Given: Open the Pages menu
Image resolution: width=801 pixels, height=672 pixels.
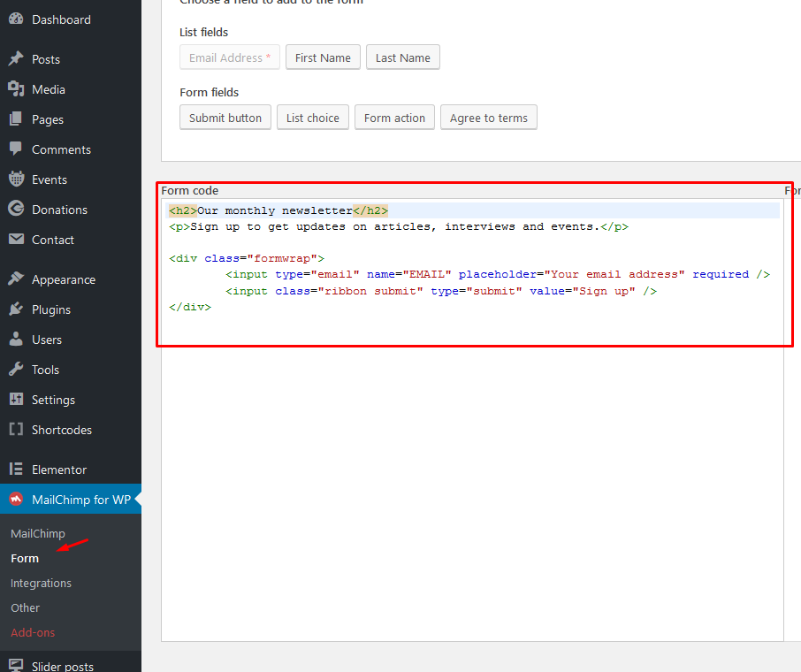Looking at the screenshot, I should (48, 119).
